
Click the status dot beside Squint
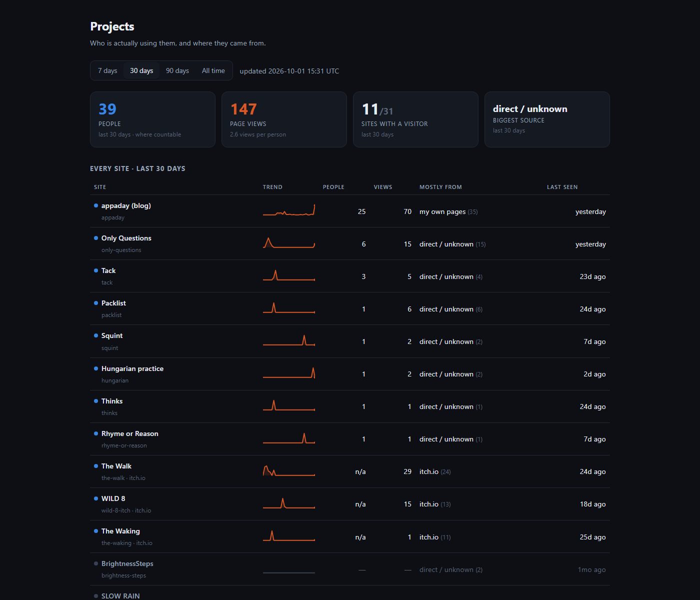click(x=96, y=335)
